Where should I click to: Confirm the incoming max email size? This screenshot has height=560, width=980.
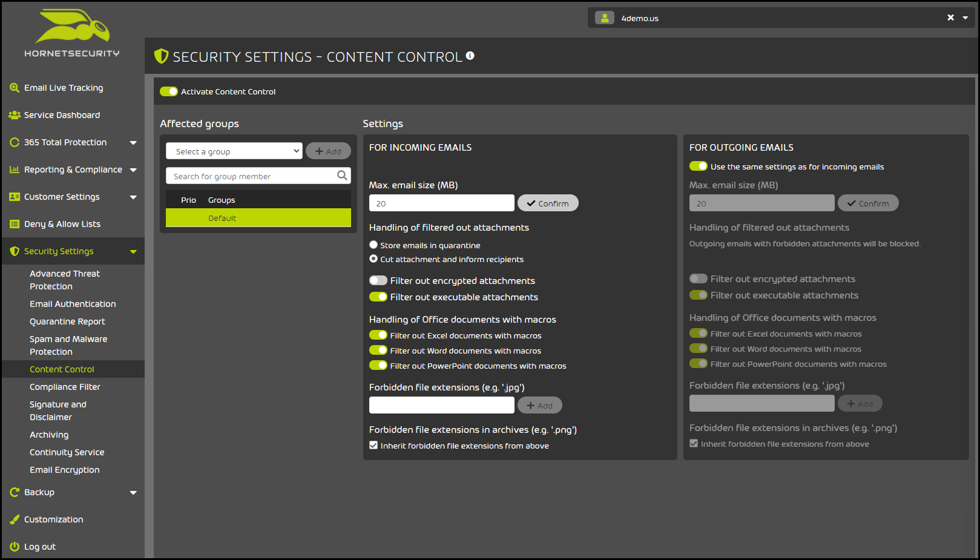(x=548, y=203)
